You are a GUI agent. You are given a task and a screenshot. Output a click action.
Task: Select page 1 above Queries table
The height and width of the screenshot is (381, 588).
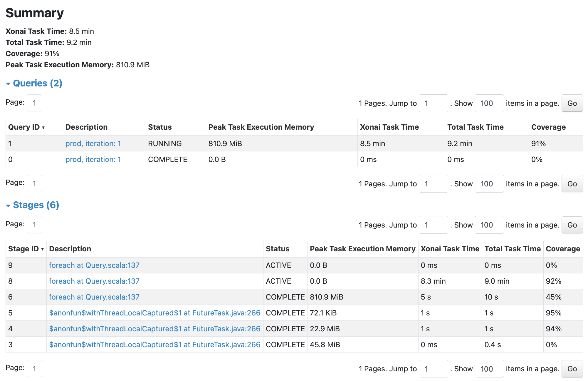tap(34, 103)
